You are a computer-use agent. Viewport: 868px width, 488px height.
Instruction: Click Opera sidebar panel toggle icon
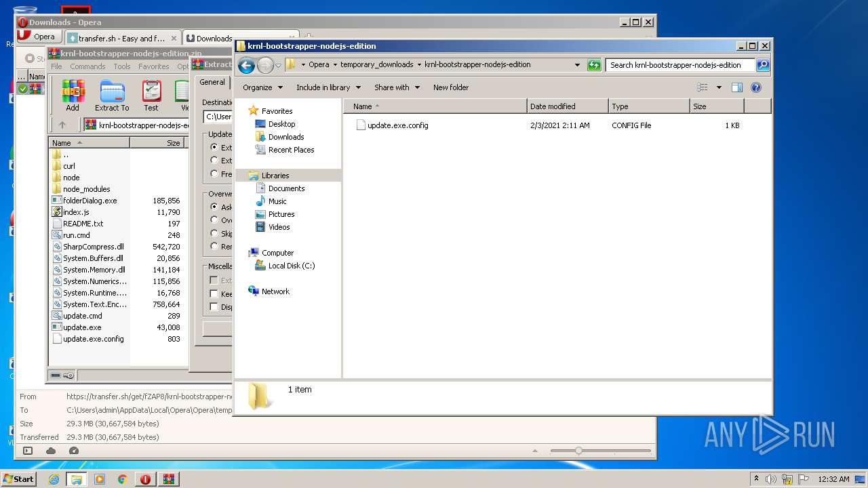coord(28,451)
